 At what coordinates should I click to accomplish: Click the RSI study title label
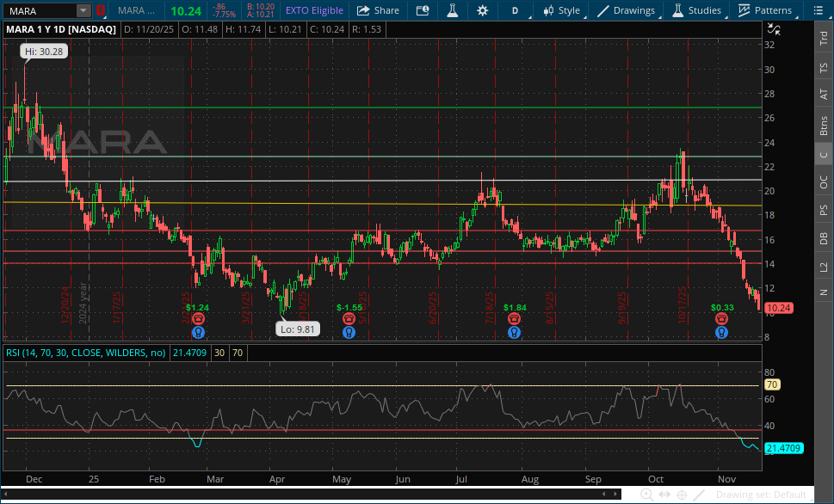pos(85,353)
